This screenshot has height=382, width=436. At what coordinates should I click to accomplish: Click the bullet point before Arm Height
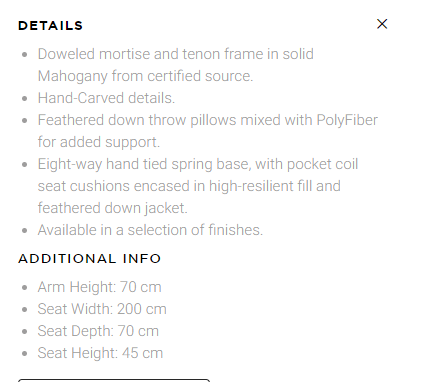point(24,288)
